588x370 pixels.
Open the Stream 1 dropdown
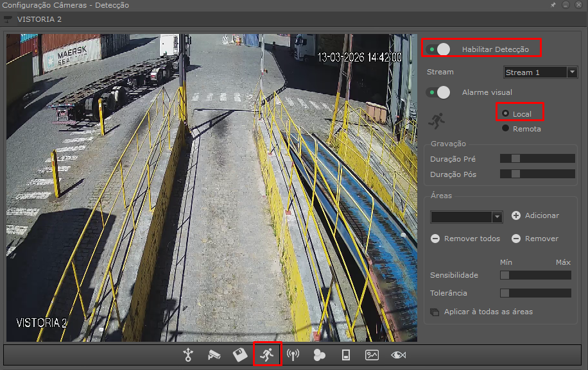tap(540, 72)
